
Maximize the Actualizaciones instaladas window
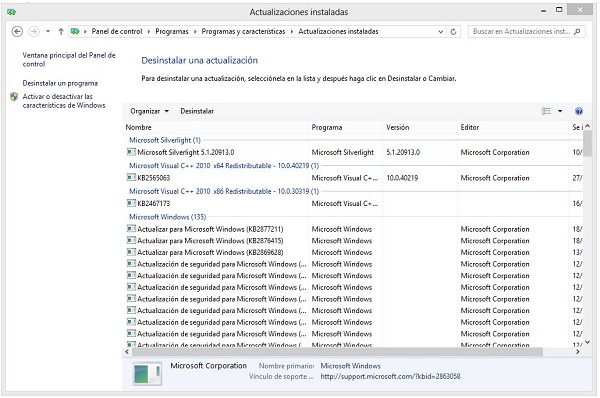[x=559, y=10]
